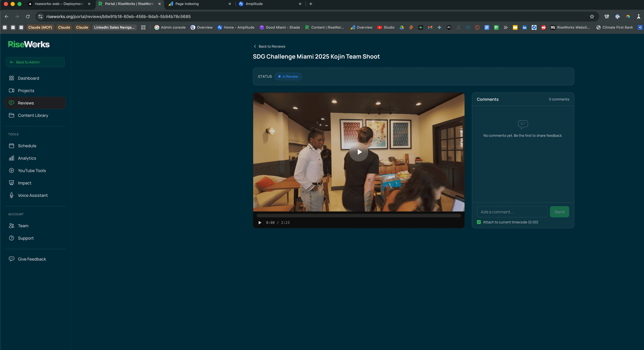The width and height of the screenshot is (644, 350).
Task: Expand the 'Claude (MCP)' tab group
Action: point(40,27)
